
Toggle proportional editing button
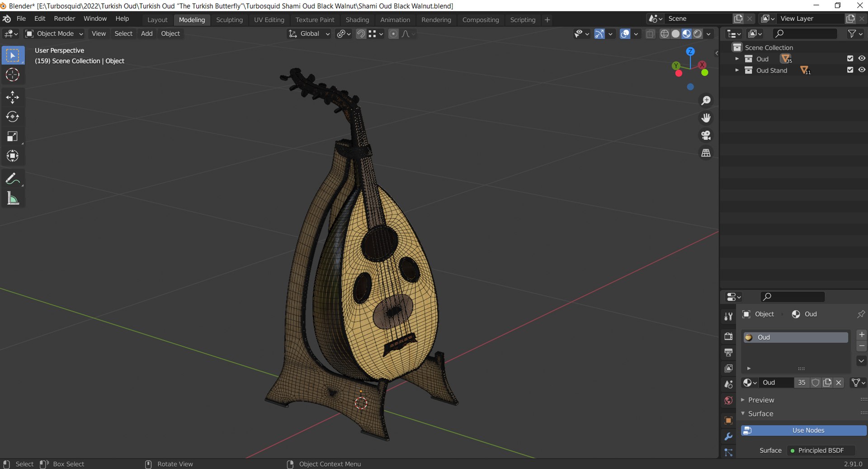coord(393,34)
